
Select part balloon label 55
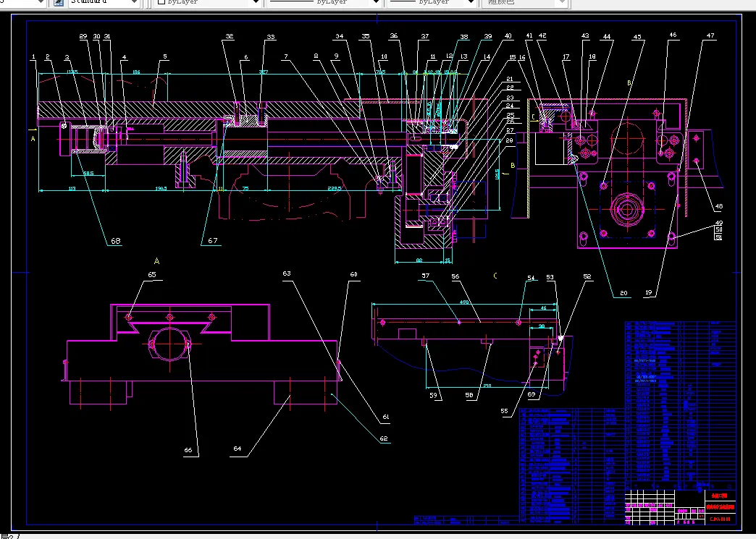tap(504, 411)
